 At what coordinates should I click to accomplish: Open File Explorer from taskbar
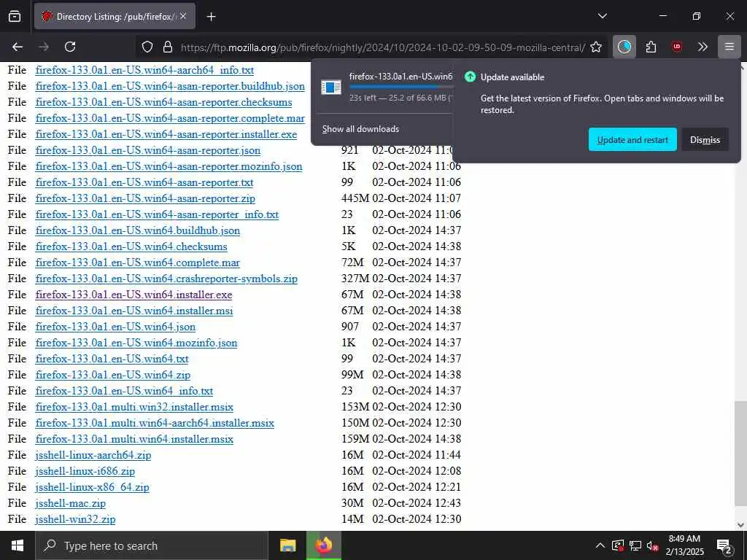pos(287,545)
